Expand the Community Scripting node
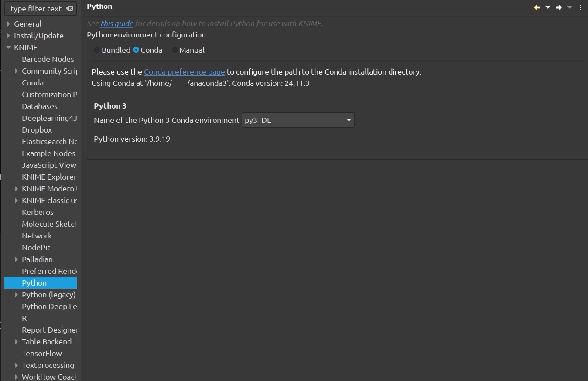The width and height of the screenshot is (588, 381). pyautogui.click(x=17, y=71)
